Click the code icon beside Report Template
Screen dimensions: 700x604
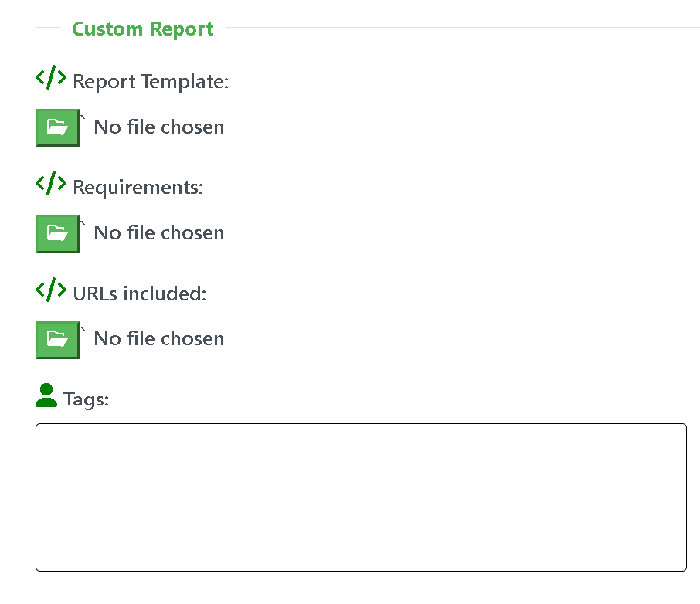pyautogui.click(x=51, y=77)
